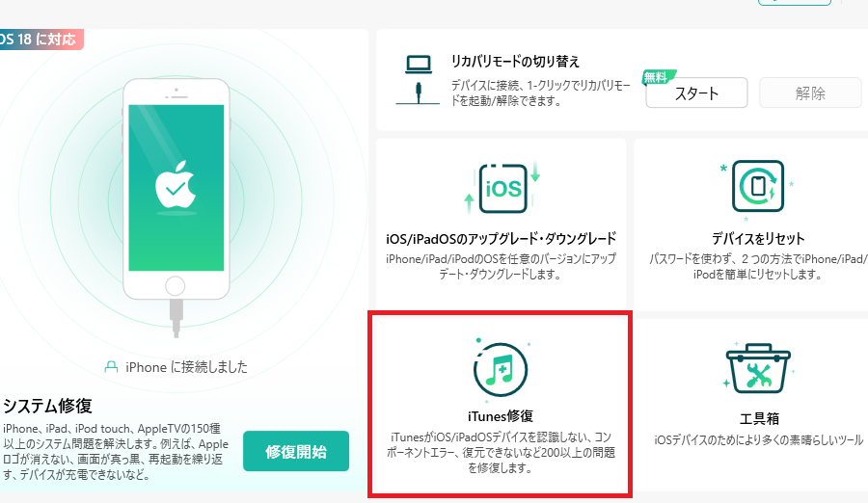Image resolution: width=868 pixels, height=503 pixels.
Task: Open the デバイスをリセット title
Action: tap(757, 238)
